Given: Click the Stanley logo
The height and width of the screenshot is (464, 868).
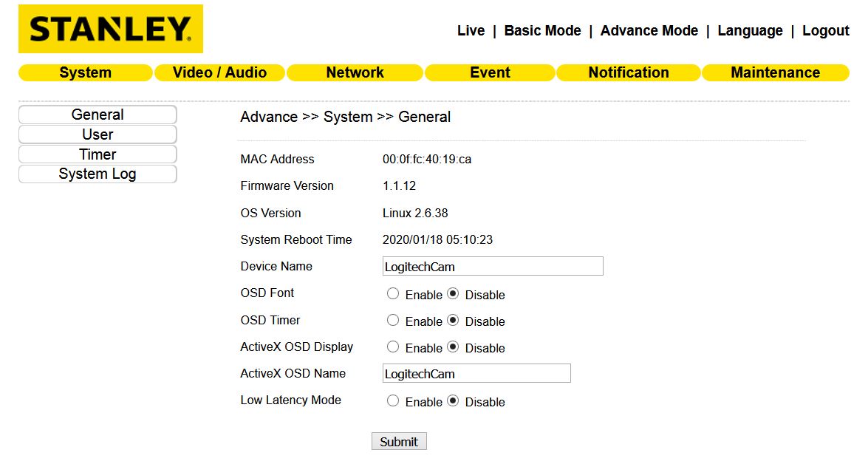Looking at the screenshot, I should coord(111,29).
